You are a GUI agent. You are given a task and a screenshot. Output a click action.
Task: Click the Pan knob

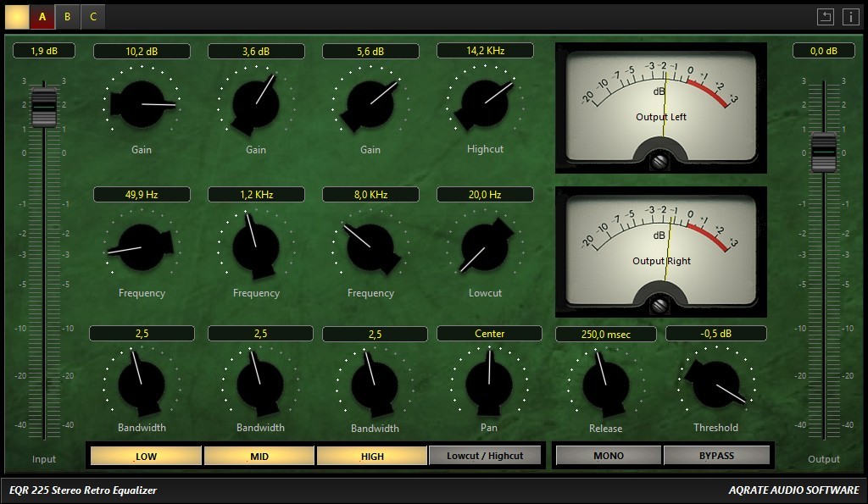point(489,384)
